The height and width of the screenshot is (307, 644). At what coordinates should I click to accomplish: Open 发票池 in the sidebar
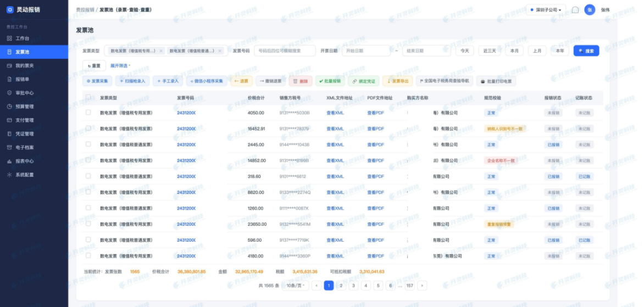(x=34, y=52)
